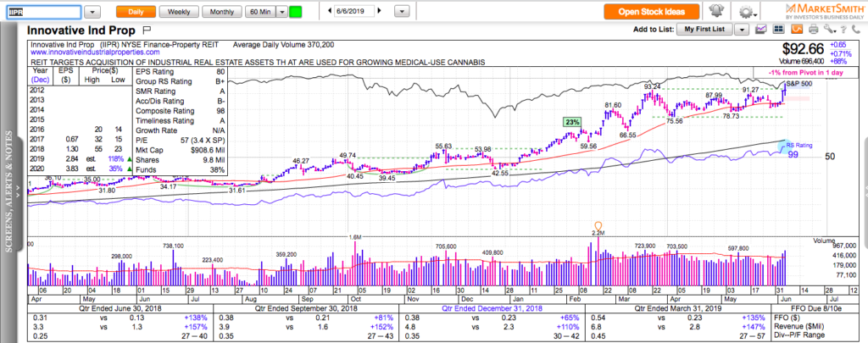Click the Qtr Ended December 31, 2018 header

(492, 308)
